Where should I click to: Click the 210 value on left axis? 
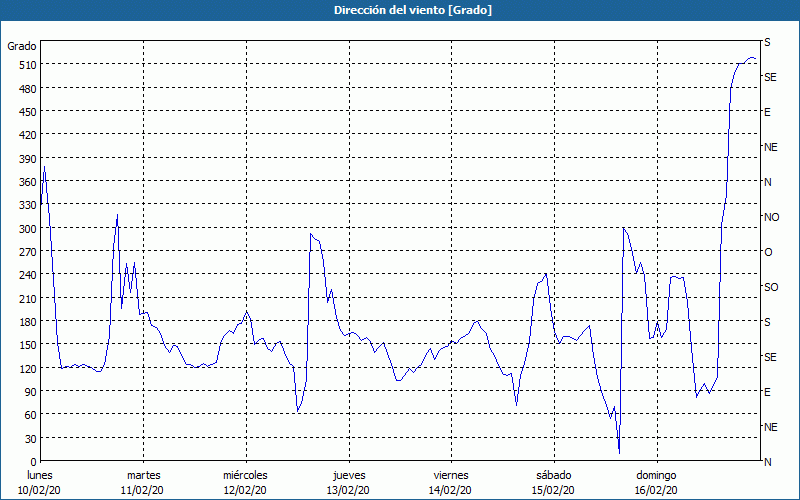tap(27, 298)
